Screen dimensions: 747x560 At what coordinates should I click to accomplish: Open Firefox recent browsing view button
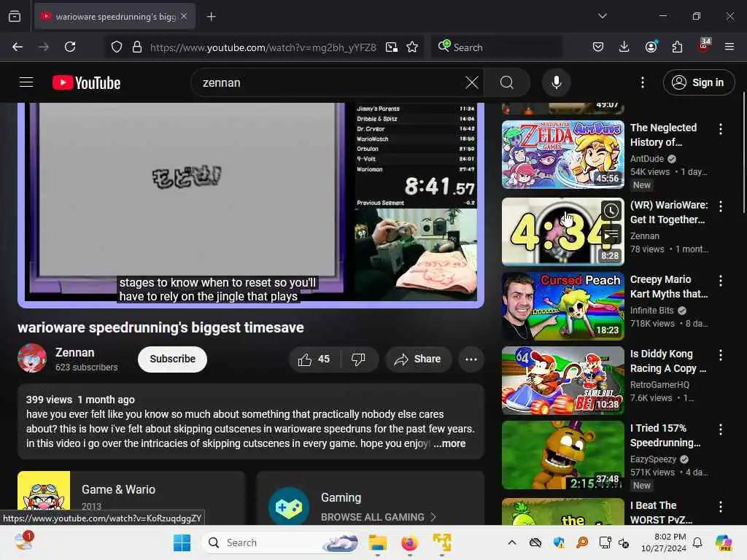tap(15, 17)
